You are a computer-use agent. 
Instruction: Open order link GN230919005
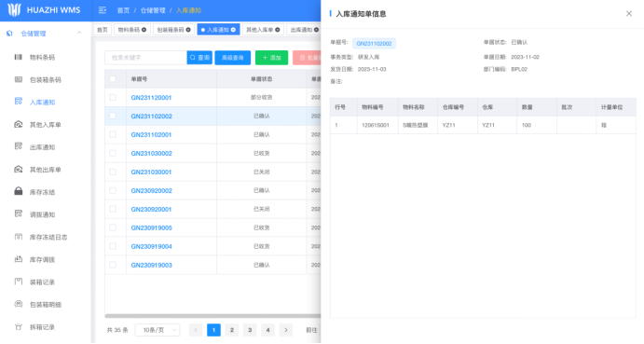tap(152, 227)
